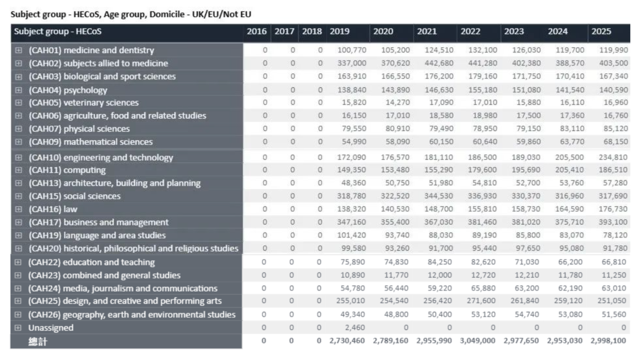Select language and area studies 2019 value 101,420
The width and height of the screenshot is (644, 359).
tap(352, 236)
